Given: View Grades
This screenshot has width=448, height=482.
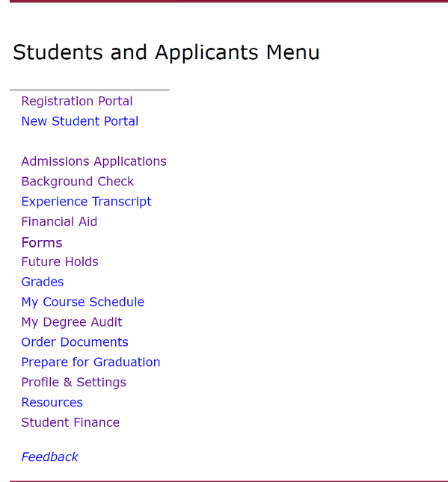Looking at the screenshot, I should [x=43, y=282].
